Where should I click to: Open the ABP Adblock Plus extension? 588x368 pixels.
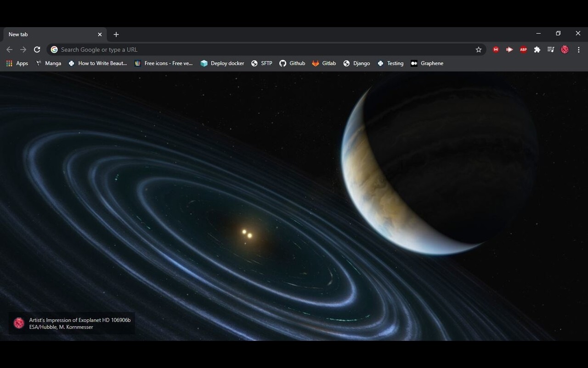click(x=523, y=50)
